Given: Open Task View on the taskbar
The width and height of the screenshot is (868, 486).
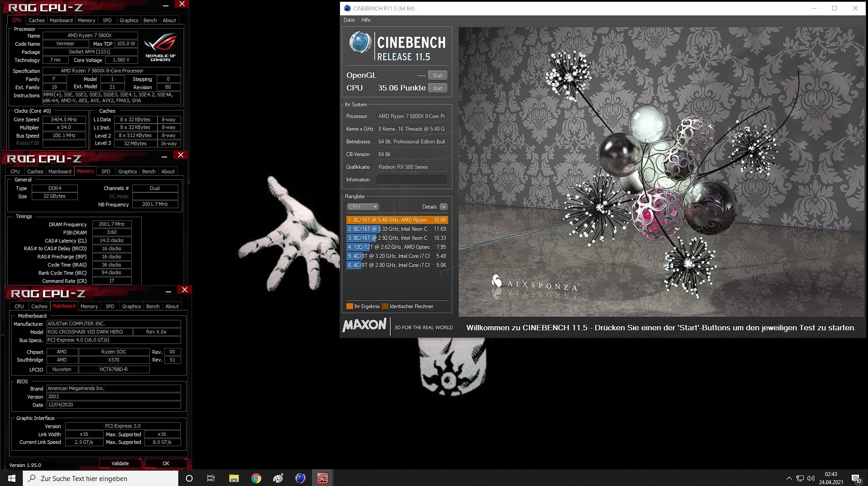Looking at the screenshot, I should [x=211, y=478].
